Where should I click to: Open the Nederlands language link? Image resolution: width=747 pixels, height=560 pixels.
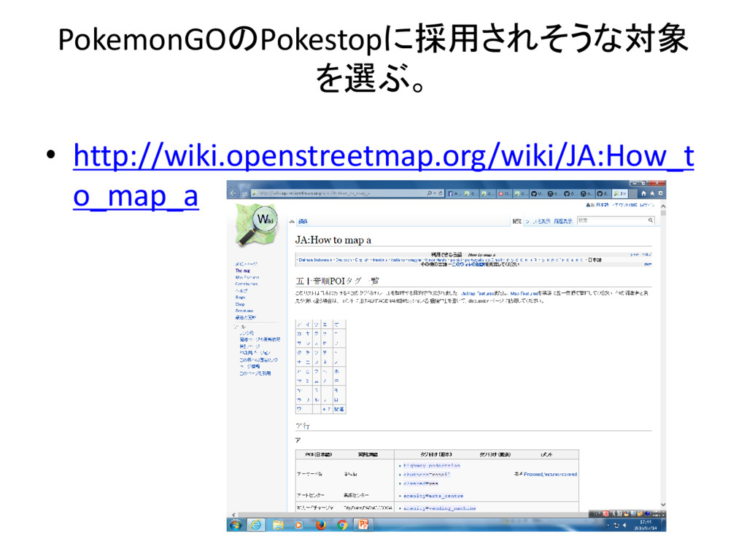[436, 260]
